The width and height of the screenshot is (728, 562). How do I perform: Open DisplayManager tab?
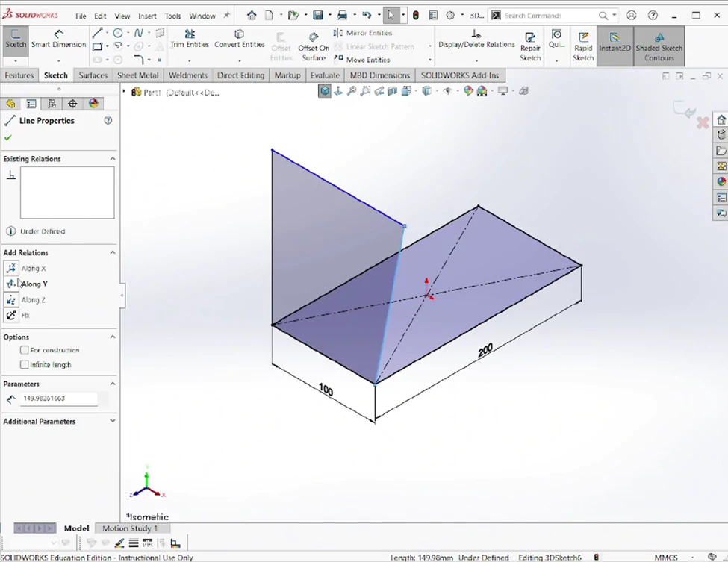[93, 104]
